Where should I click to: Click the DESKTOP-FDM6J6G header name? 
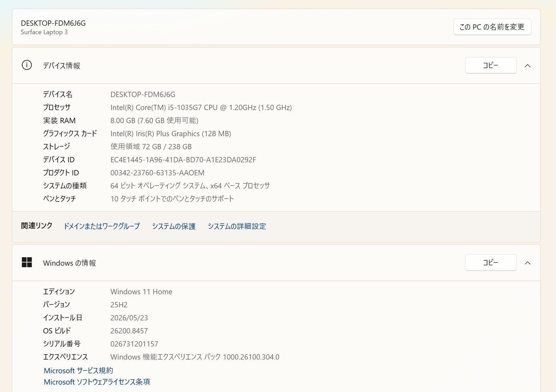point(53,23)
